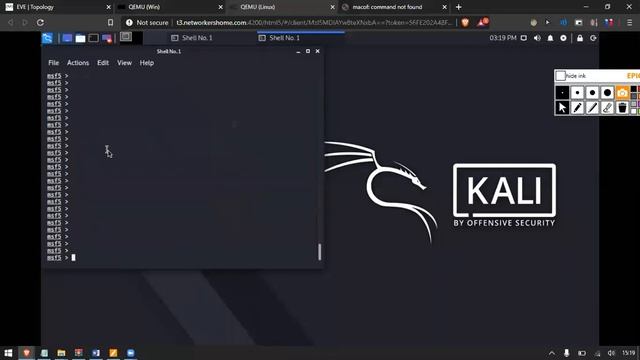Image resolution: width=640 pixels, height=360 pixels.
Task: Switch to the first Shell No. 1 taskbar entry
Action: pos(192,38)
